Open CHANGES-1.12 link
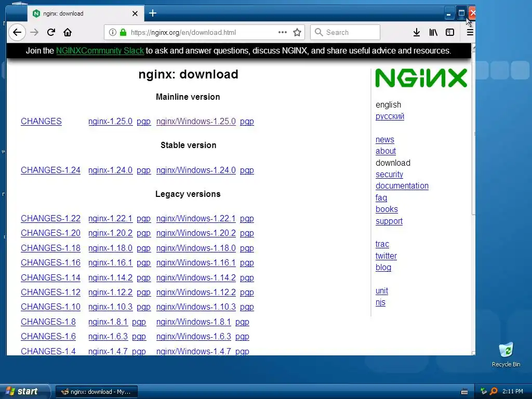Screen dimensions: 532x399 click(x=50, y=292)
